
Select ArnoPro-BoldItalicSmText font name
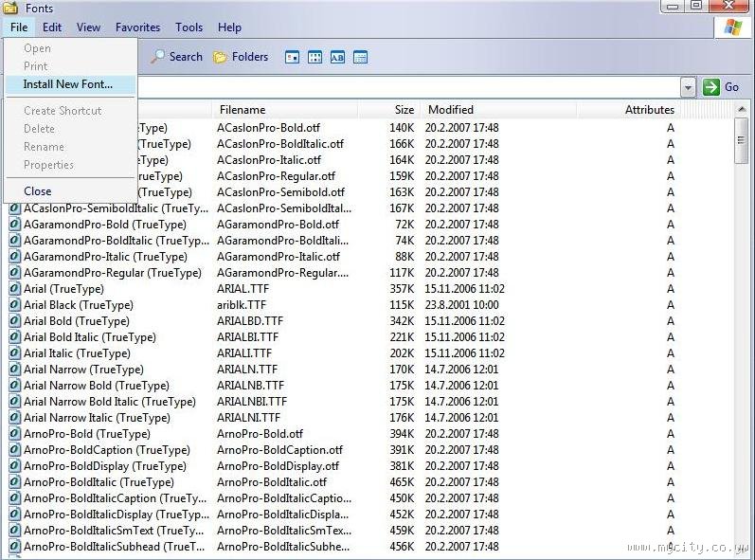tap(114, 531)
